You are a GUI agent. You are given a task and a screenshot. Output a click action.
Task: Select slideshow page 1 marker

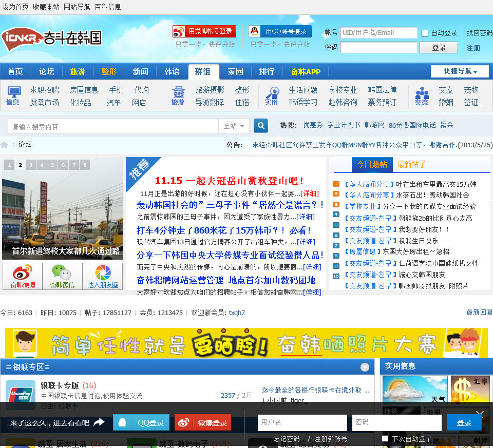click(9, 165)
